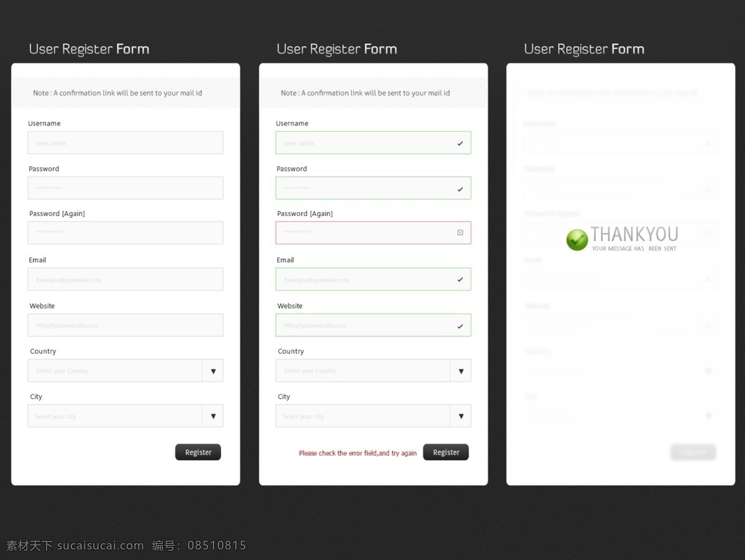Open City dropdown arrow in the unvalidated form
Image resolution: width=745 pixels, height=560 pixels.
point(213,416)
